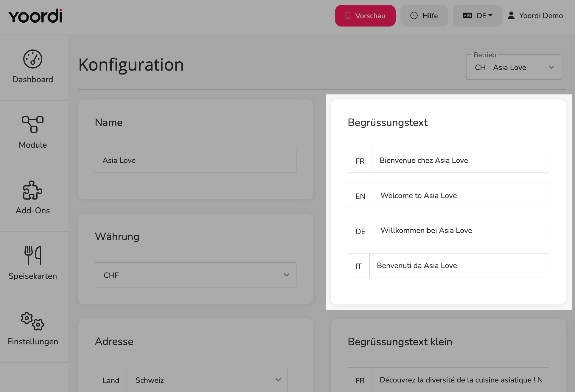
Task: Open the Einstellungen gears icon
Action: (x=33, y=321)
